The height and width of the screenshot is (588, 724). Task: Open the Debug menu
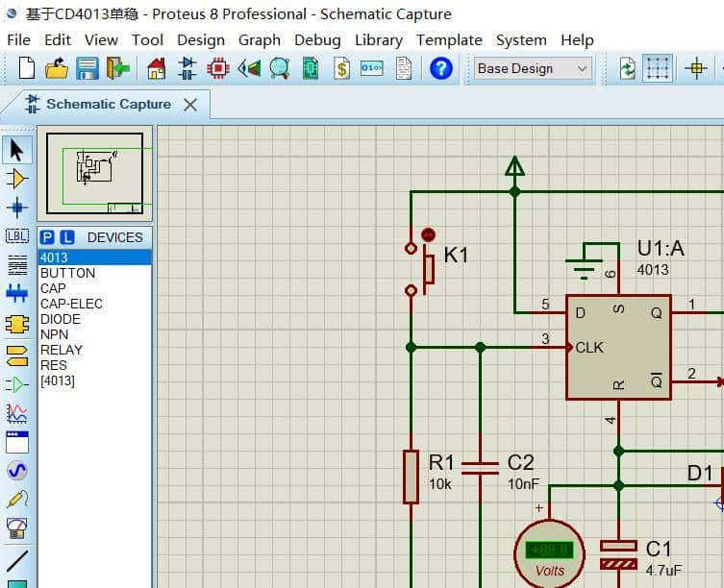(x=317, y=40)
